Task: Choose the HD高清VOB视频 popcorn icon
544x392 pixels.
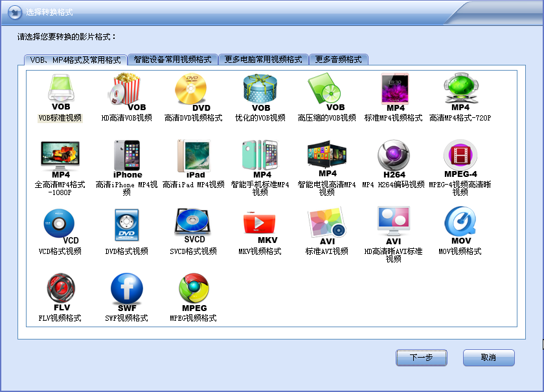Action: [x=127, y=92]
